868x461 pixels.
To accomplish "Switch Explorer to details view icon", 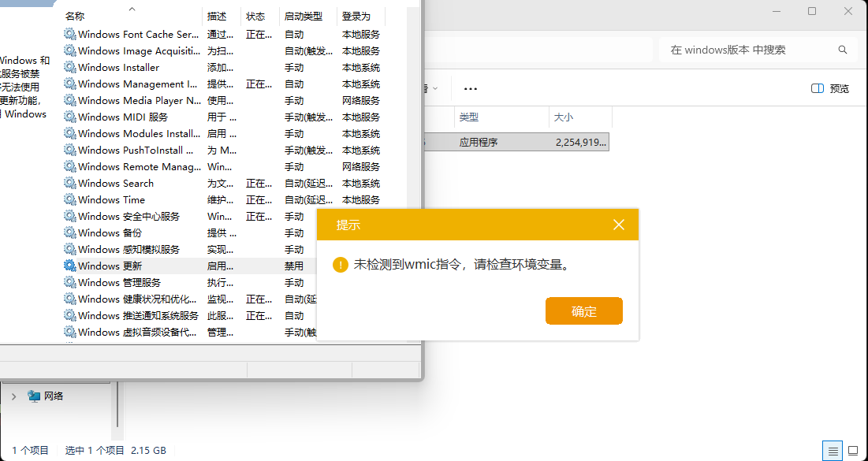I will pos(833,451).
